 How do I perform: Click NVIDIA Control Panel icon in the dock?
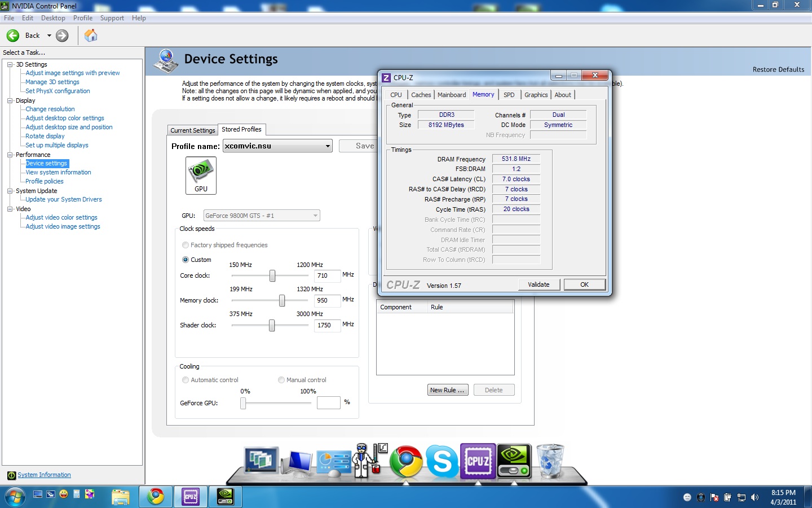coord(514,461)
